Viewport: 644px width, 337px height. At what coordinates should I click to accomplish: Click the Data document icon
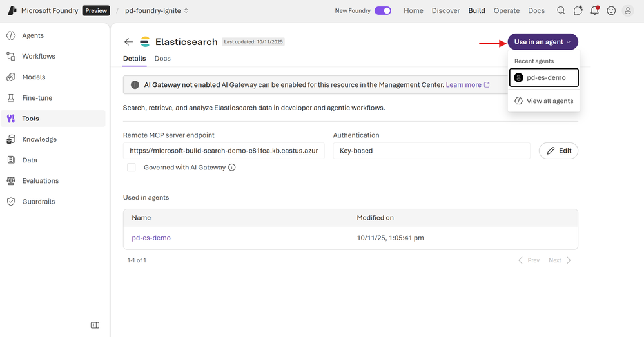coord(11,160)
